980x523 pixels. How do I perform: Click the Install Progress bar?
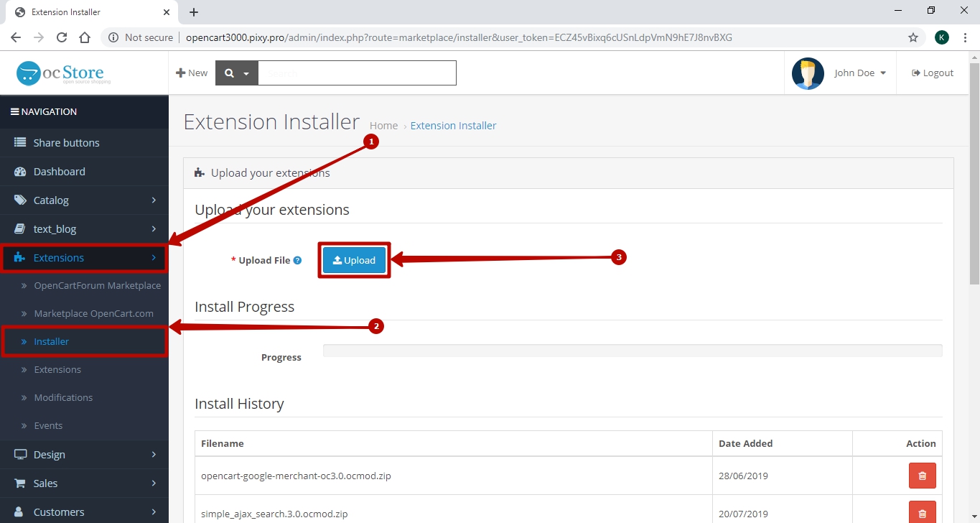(632, 351)
